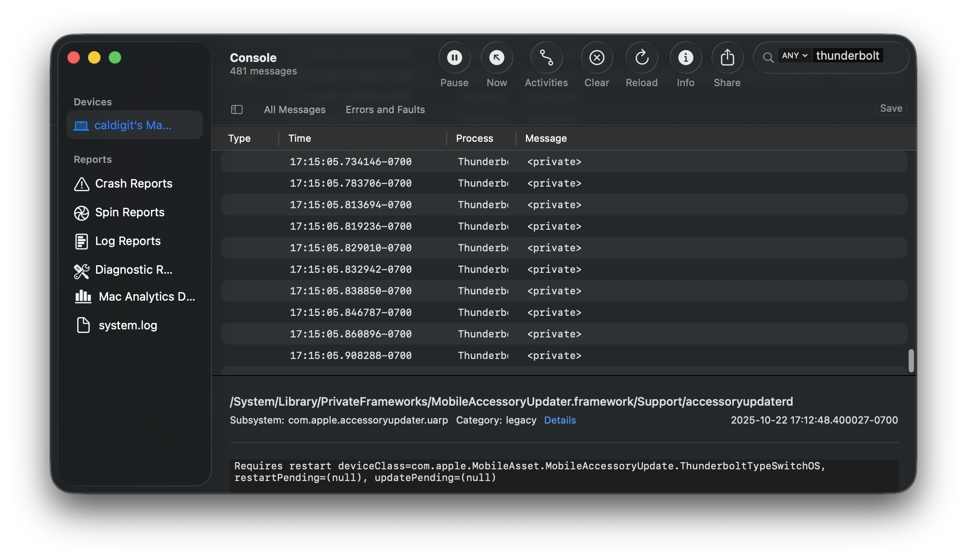Collapse the truncated caldigit's Mac device entry

(x=133, y=125)
